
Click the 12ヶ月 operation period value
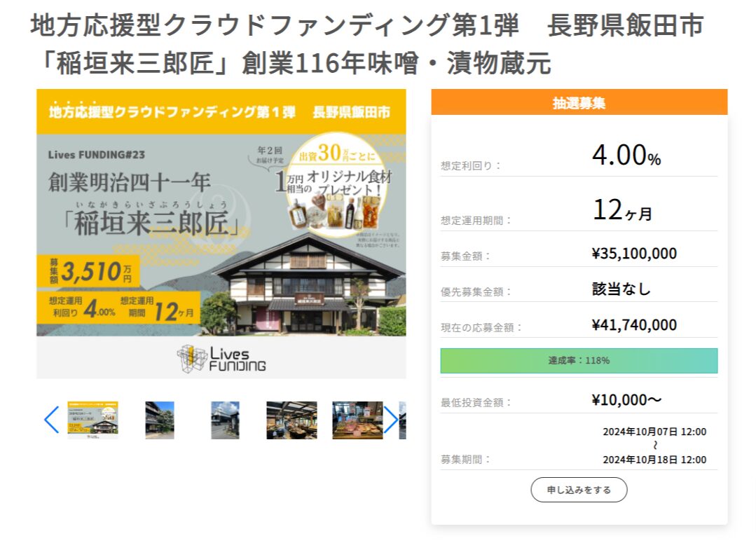pyautogui.click(x=622, y=211)
